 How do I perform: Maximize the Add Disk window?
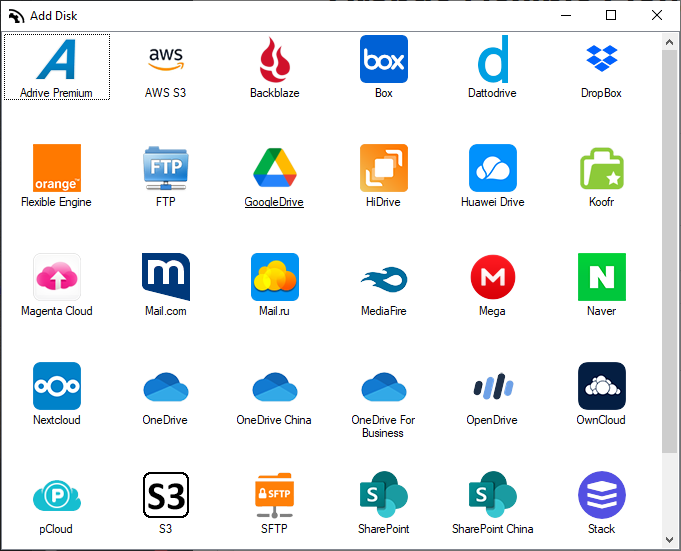(611, 16)
